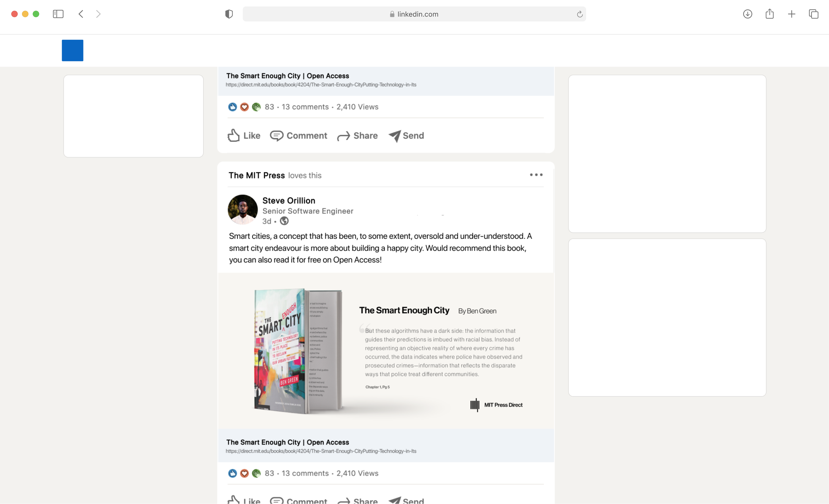Open the privacy shield report
The image size is (829, 504).
[229, 14]
